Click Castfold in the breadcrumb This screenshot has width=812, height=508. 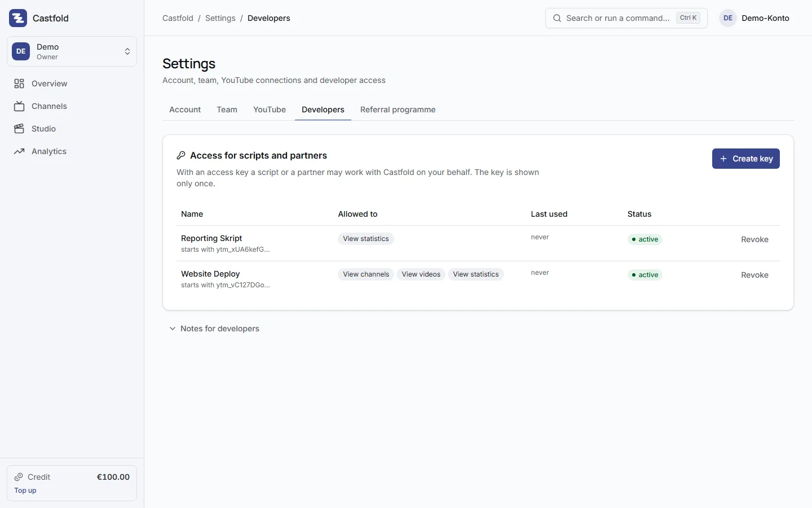[178, 18]
